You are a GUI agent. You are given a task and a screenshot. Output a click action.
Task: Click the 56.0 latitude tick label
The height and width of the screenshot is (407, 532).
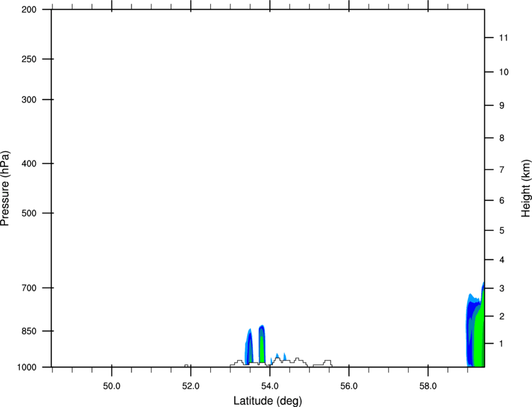click(x=349, y=386)
